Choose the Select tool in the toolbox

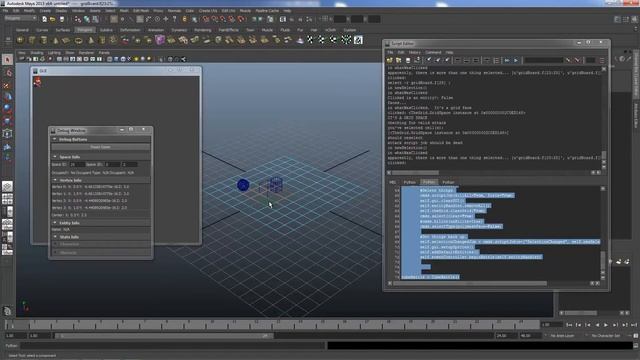click(x=7, y=60)
